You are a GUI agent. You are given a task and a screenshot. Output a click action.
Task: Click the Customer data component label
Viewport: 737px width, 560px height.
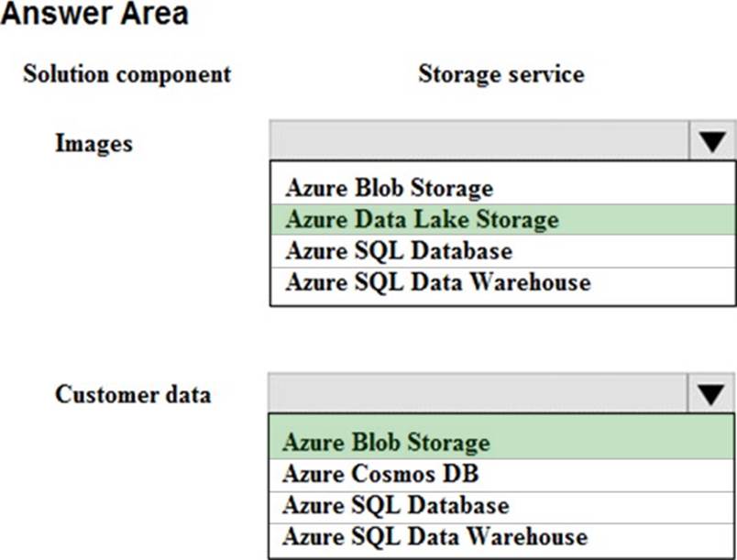[x=133, y=395]
